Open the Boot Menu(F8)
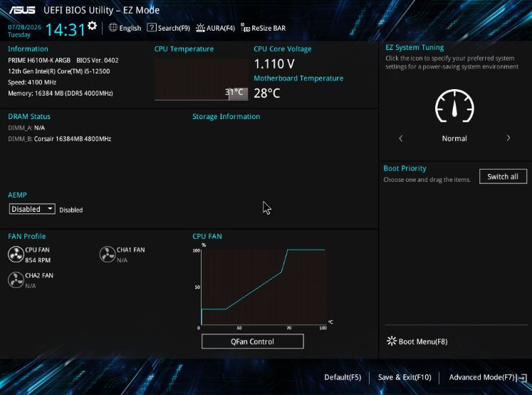This screenshot has height=395, width=532. [417, 342]
